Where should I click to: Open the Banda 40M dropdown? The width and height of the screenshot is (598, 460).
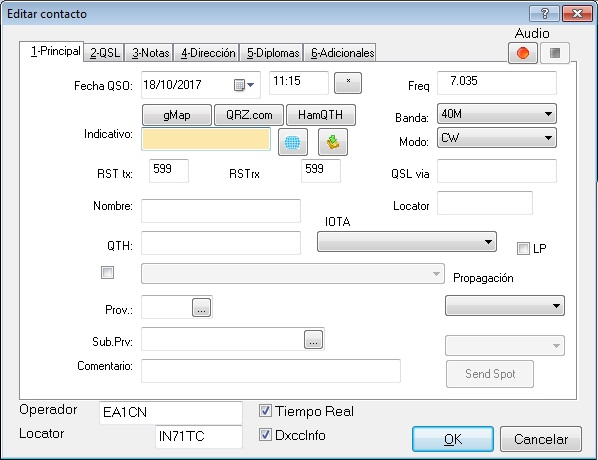coord(497,114)
